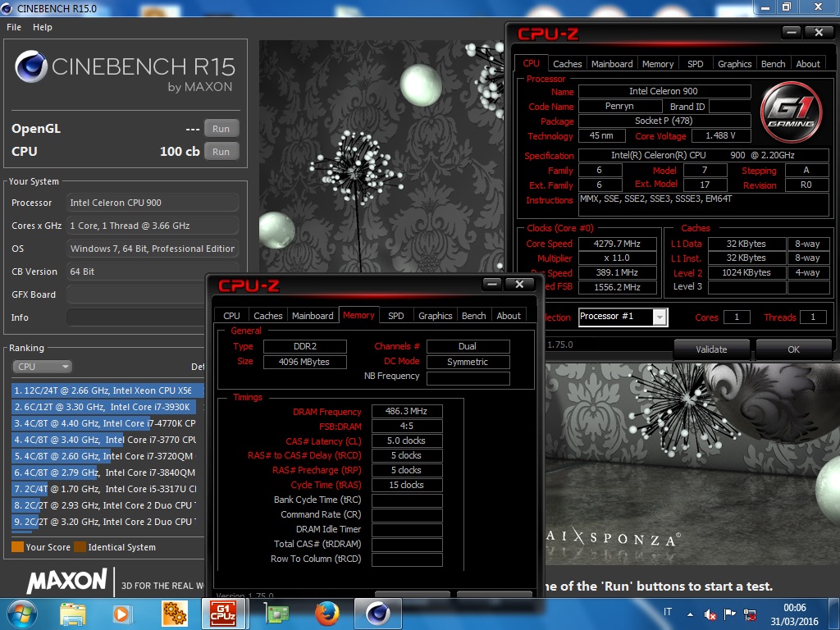Click the IT language indicator
This screenshot has width=840, height=630.
[668, 612]
